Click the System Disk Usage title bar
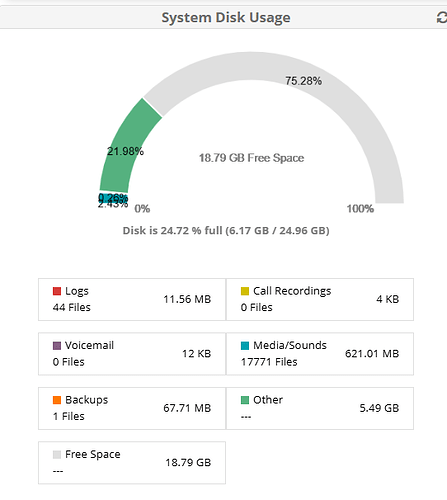This screenshot has width=447, height=500. click(x=223, y=17)
